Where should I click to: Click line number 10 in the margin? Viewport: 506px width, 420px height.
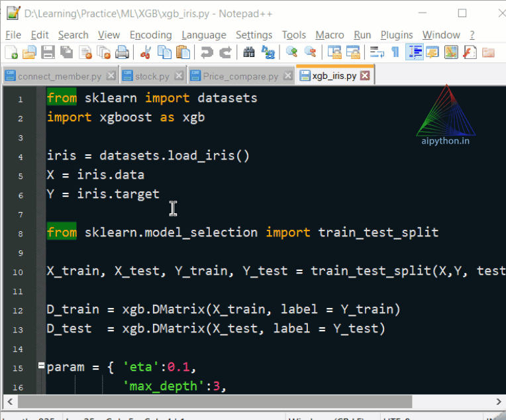pos(18,272)
